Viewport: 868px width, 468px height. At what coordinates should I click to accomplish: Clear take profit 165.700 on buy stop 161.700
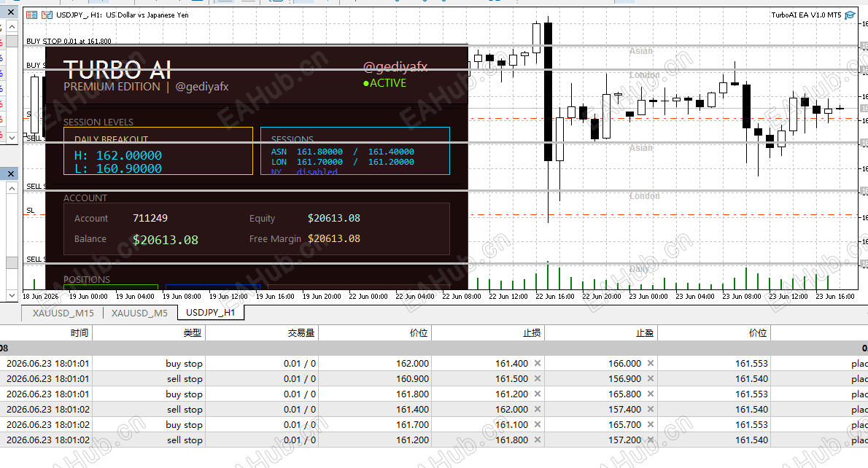pos(651,425)
